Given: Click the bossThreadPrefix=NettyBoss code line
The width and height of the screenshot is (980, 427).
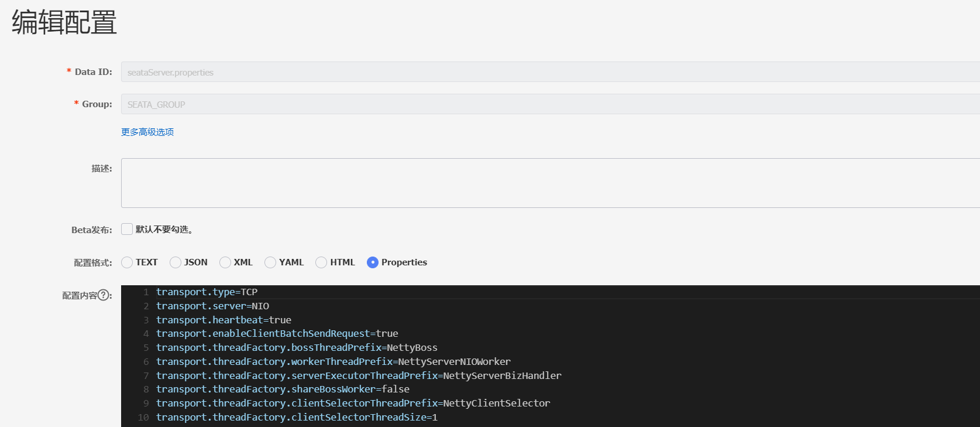Looking at the screenshot, I should coord(297,347).
